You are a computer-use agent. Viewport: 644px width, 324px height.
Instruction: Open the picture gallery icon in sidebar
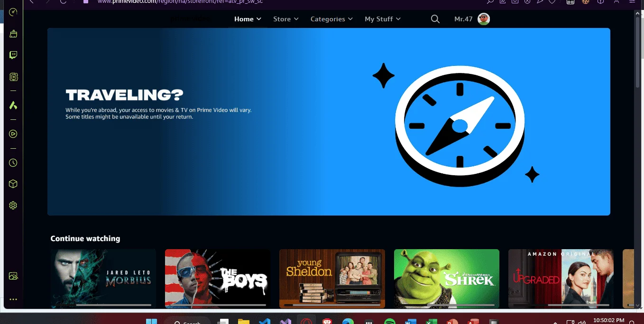coord(13,276)
